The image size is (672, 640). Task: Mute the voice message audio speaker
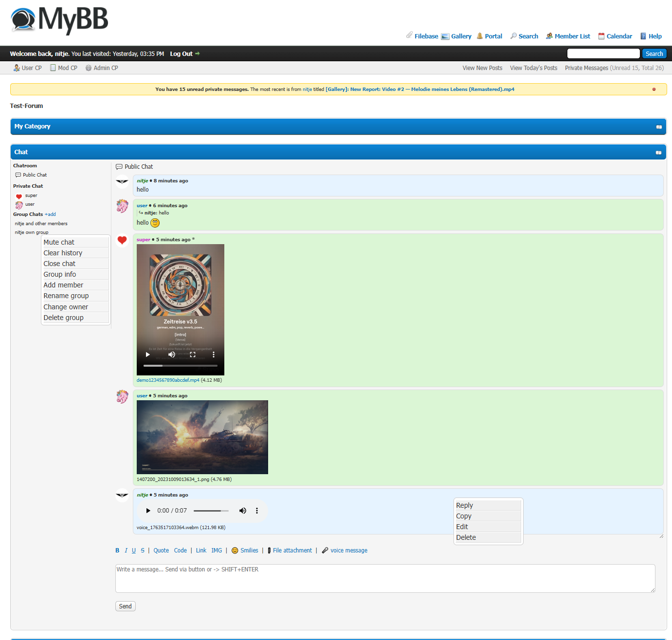(242, 511)
